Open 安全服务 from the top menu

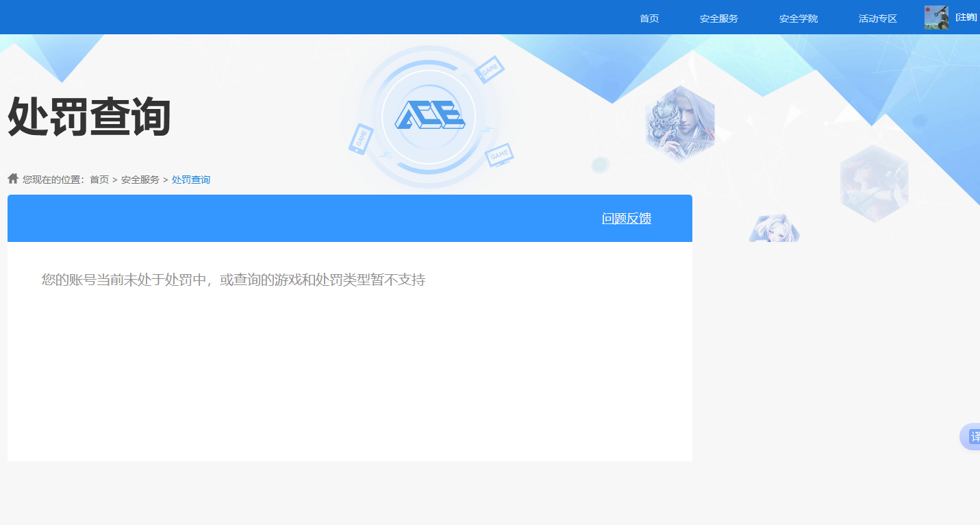click(718, 19)
